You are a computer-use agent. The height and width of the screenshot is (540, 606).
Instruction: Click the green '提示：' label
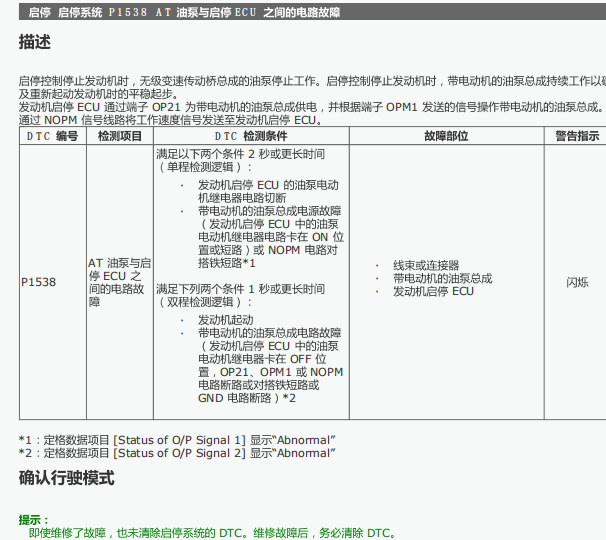point(34,520)
